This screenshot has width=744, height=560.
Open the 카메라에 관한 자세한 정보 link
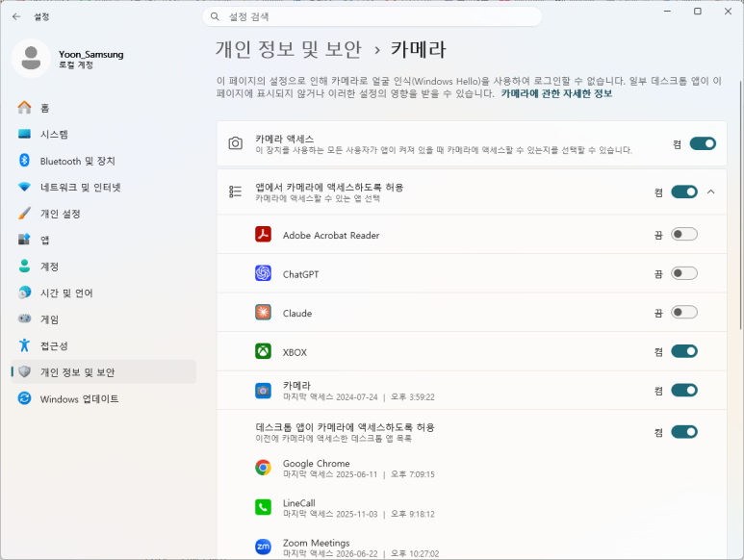[556, 93]
